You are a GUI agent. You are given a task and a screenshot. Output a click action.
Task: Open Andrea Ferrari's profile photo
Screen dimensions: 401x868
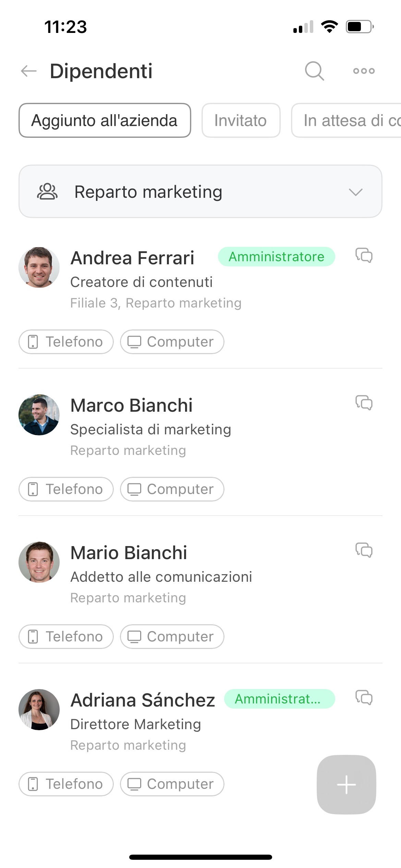click(x=39, y=267)
